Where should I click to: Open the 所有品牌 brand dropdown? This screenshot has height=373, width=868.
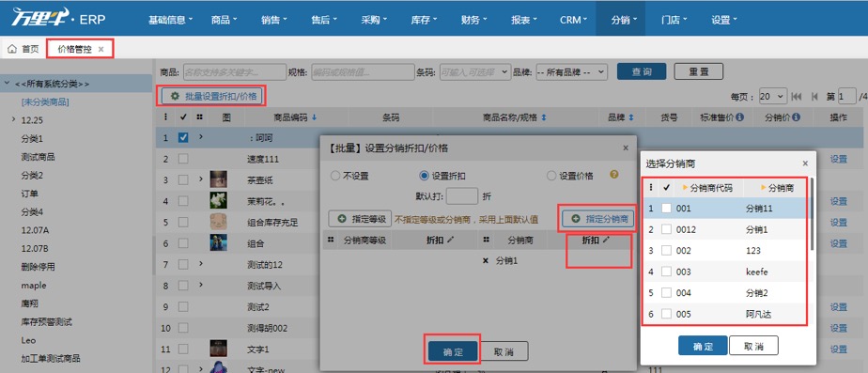572,72
